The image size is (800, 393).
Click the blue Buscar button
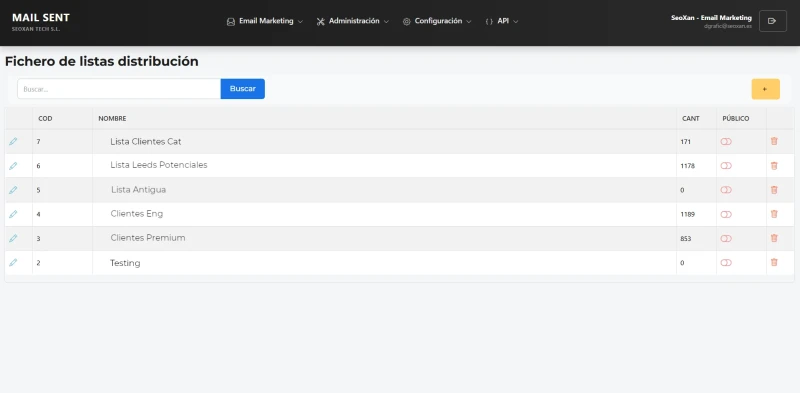coord(243,89)
